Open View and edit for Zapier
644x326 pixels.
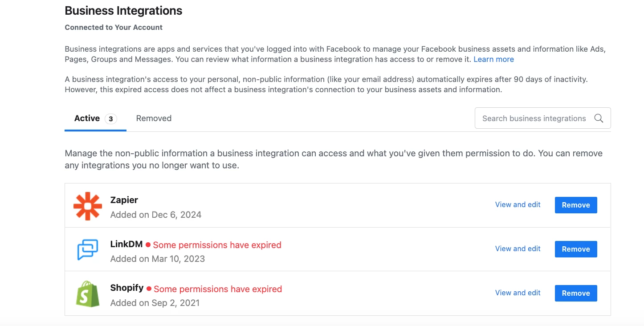[x=518, y=205]
